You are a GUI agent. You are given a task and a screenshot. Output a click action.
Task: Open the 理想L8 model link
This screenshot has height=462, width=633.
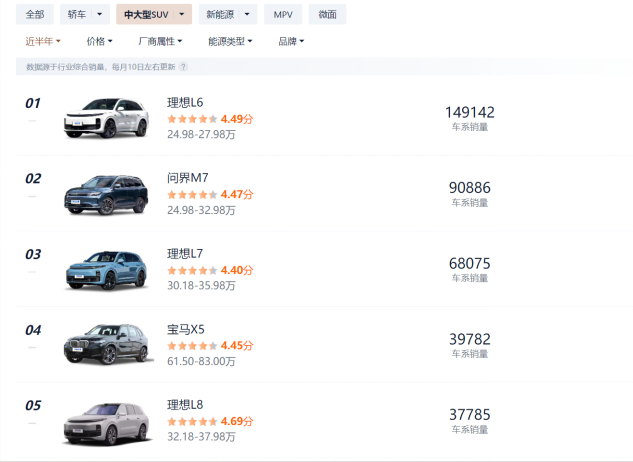tap(185, 405)
